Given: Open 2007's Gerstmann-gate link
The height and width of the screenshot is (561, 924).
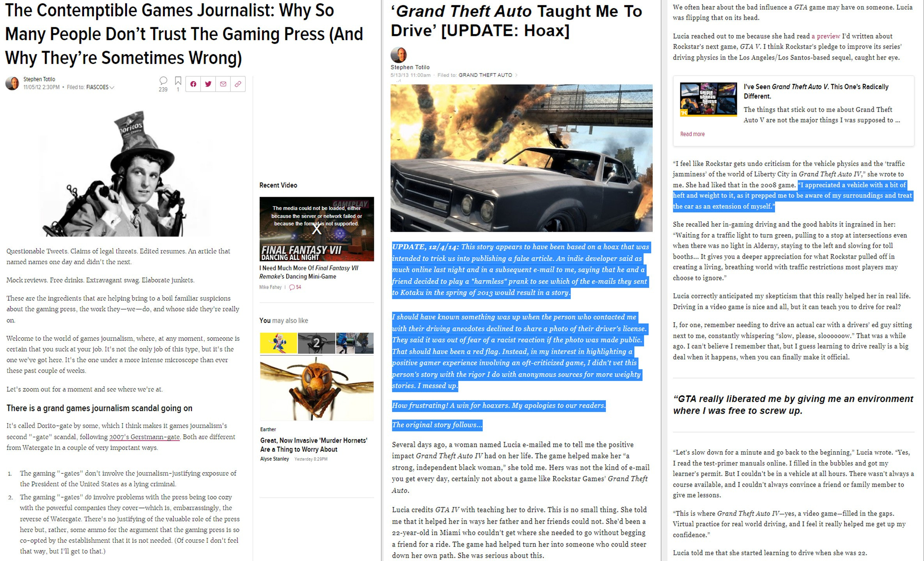Looking at the screenshot, I should click(144, 437).
